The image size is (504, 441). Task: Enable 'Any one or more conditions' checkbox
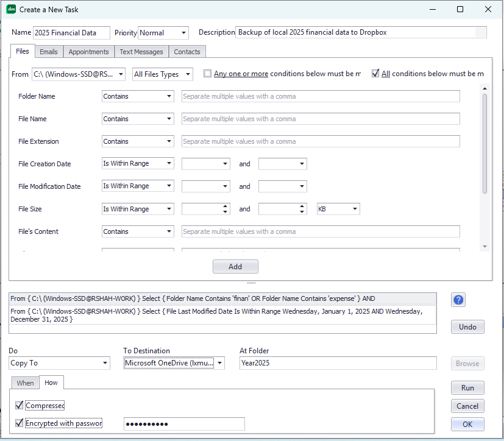(207, 73)
